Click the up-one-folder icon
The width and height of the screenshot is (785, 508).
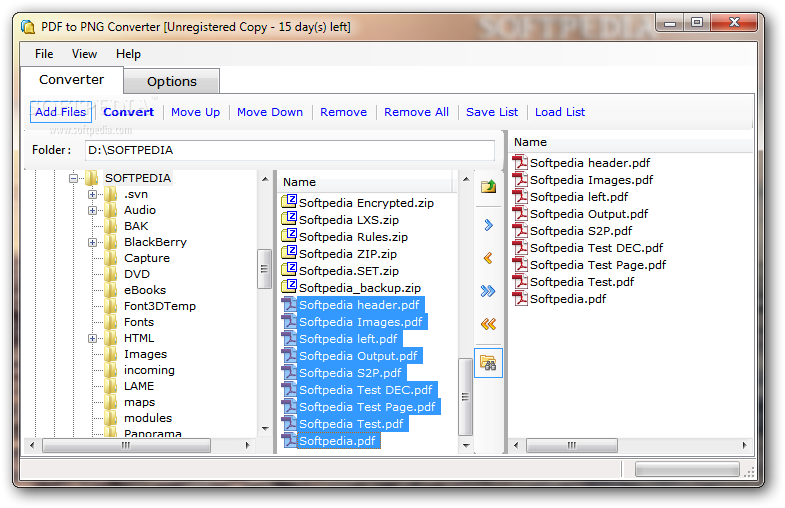[488, 187]
